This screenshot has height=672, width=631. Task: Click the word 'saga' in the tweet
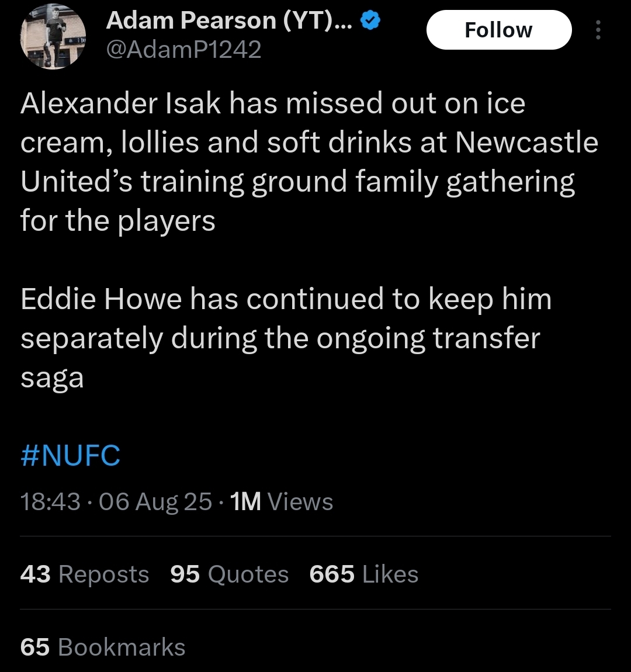[x=52, y=379]
